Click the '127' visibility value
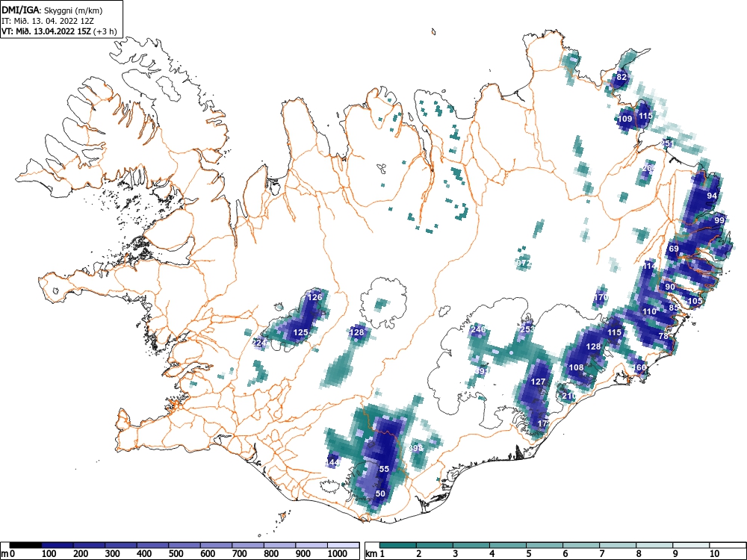 click(x=538, y=382)
